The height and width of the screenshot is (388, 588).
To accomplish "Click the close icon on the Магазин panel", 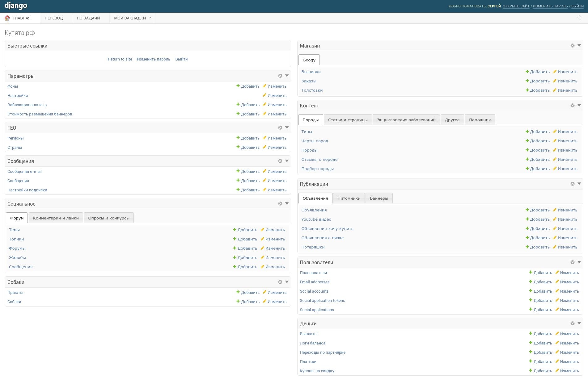I will [572, 46].
